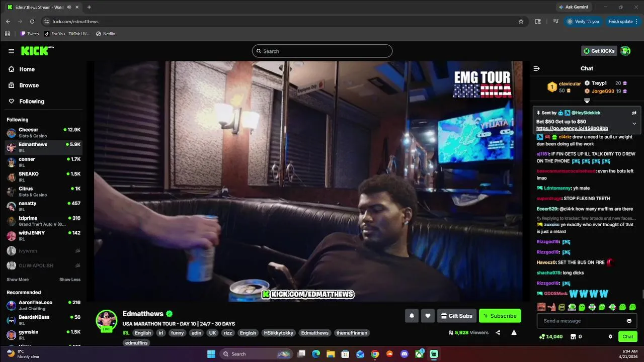This screenshot has height=362, width=644.
Task: Open BeardsNBass recommended channel
Action: (43, 320)
